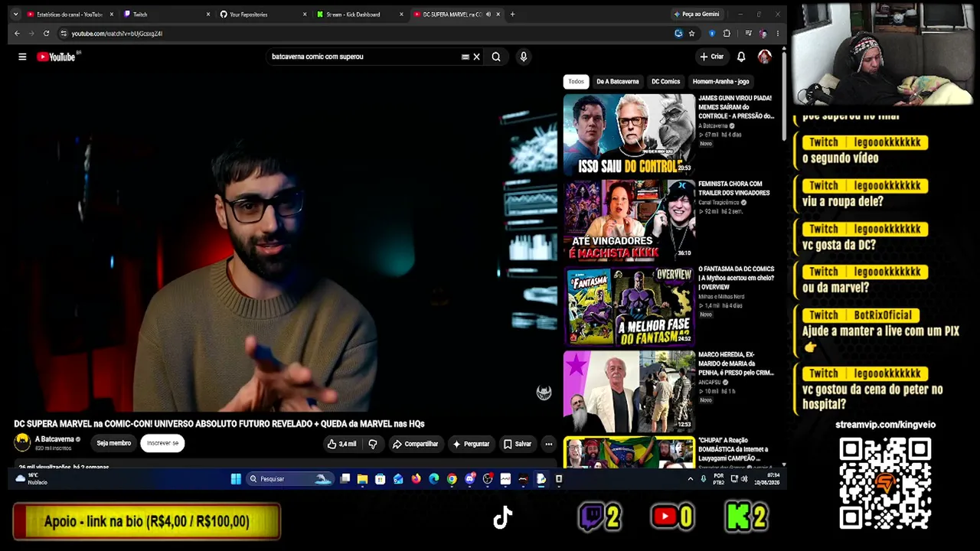
Task: Bookmark this page with the star icon
Action: point(691,34)
